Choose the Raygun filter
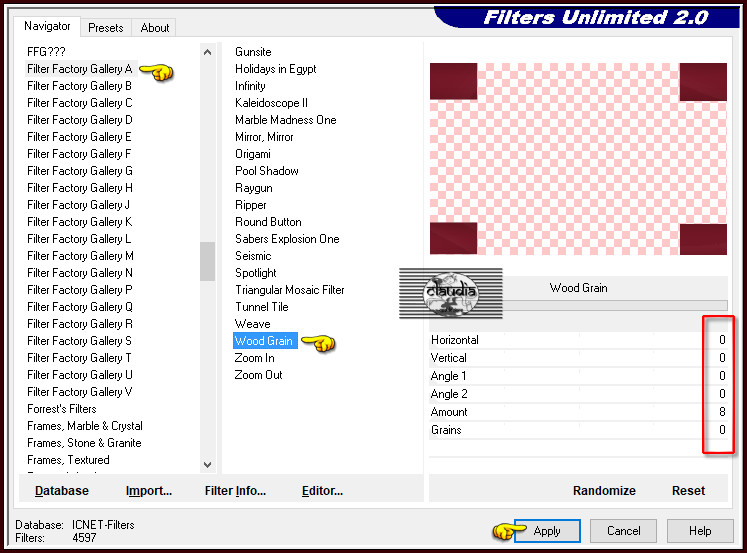Viewport: 747px width, 553px height. click(253, 188)
